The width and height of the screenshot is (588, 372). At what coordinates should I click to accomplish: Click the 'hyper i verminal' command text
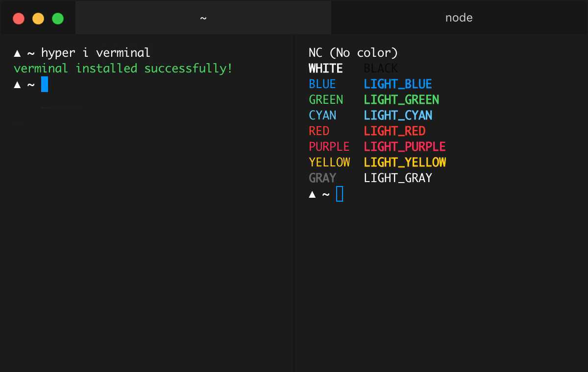click(96, 53)
